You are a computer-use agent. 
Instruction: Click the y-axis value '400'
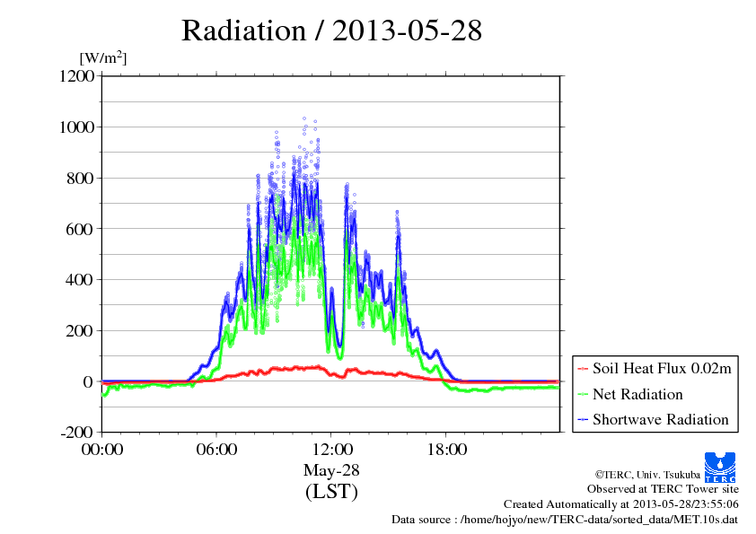tap(80, 280)
